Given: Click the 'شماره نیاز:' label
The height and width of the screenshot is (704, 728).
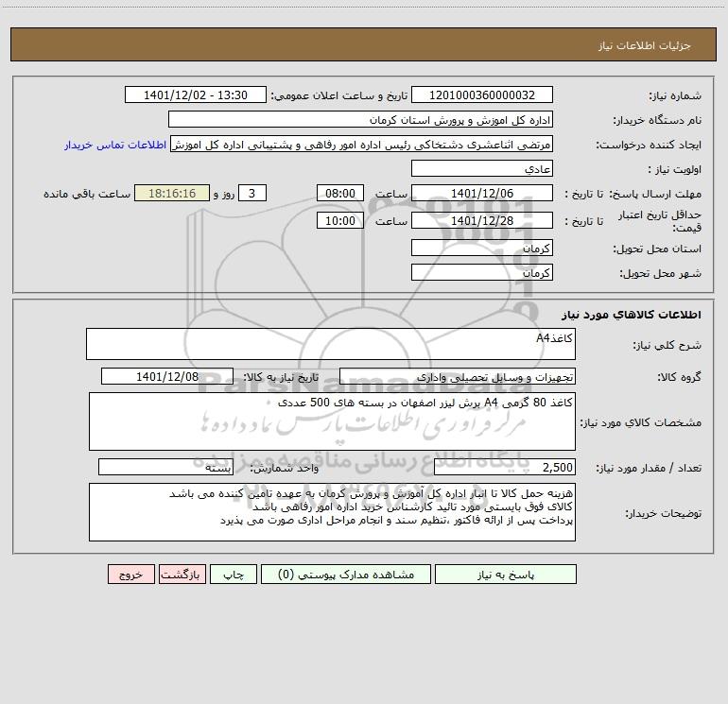Looking at the screenshot, I should [x=675, y=95].
